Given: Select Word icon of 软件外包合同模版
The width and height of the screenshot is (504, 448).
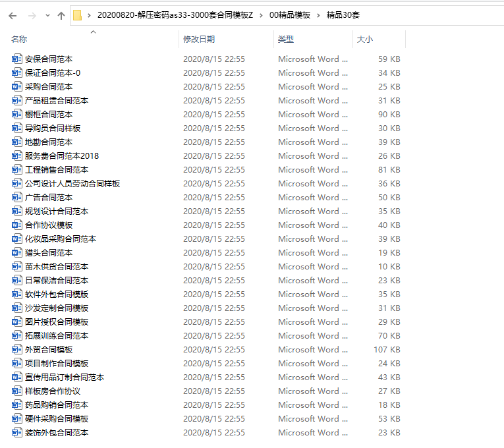Looking at the screenshot, I should click(16, 294).
